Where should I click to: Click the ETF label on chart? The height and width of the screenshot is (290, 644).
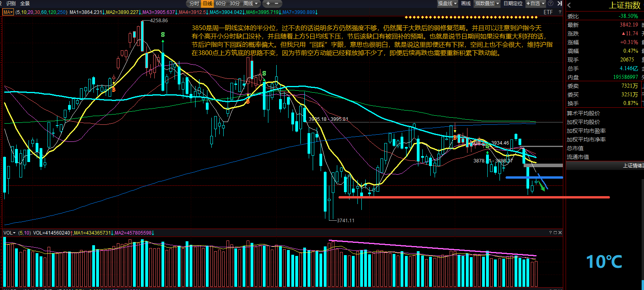[548, 12]
